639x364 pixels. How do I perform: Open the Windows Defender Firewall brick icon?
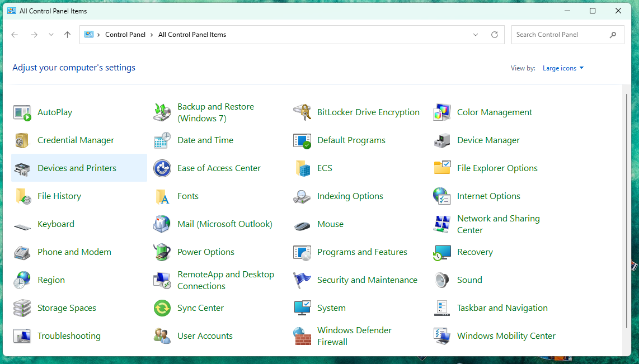coord(302,336)
